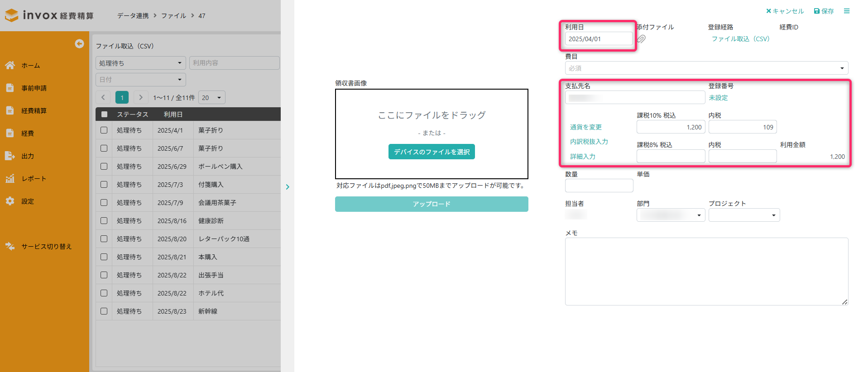Open the 費目 required dropdown

point(706,68)
